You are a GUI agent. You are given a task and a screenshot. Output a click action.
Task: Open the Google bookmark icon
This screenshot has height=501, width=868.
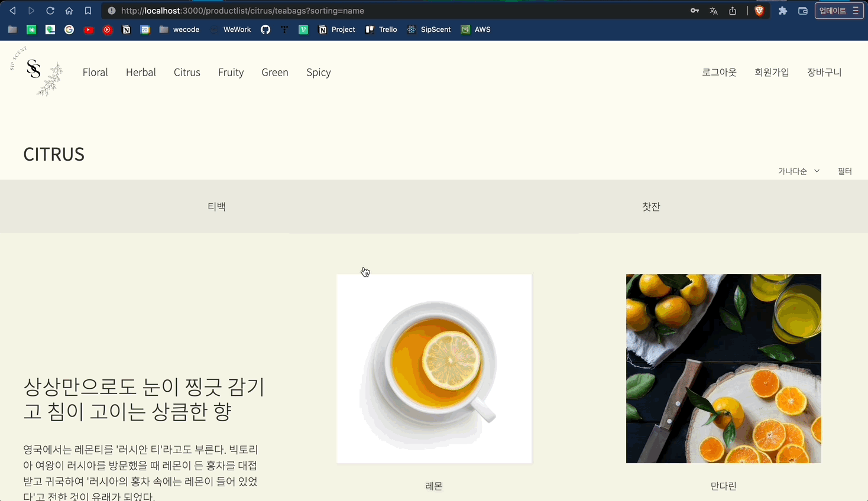click(x=69, y=30)
